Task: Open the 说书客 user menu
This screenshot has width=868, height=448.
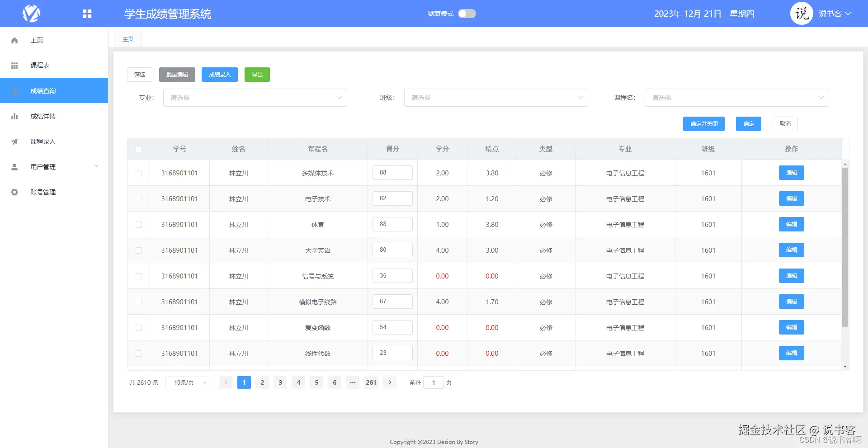Action: 835,14
